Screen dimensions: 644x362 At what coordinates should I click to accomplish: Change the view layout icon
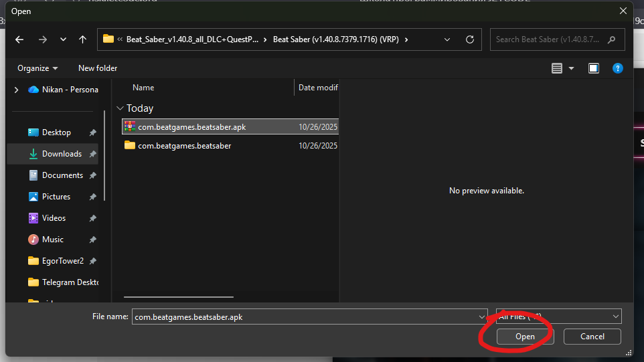(557, 68)
